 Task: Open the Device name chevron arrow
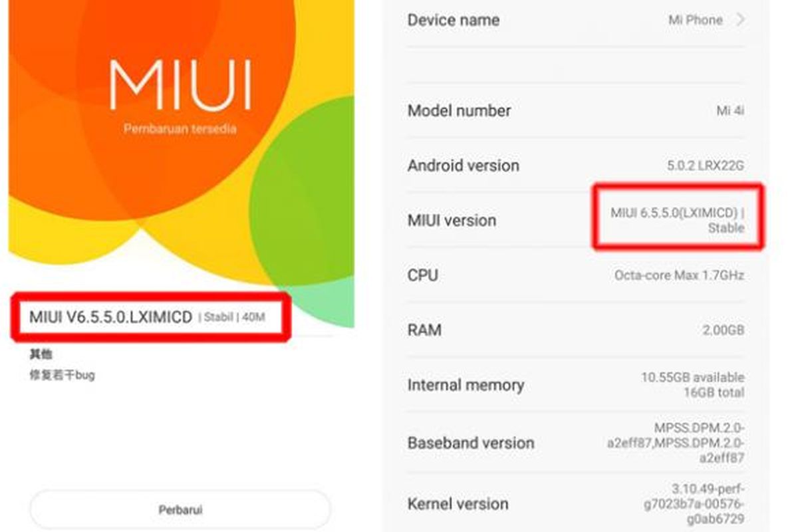(x=740, y=20)
